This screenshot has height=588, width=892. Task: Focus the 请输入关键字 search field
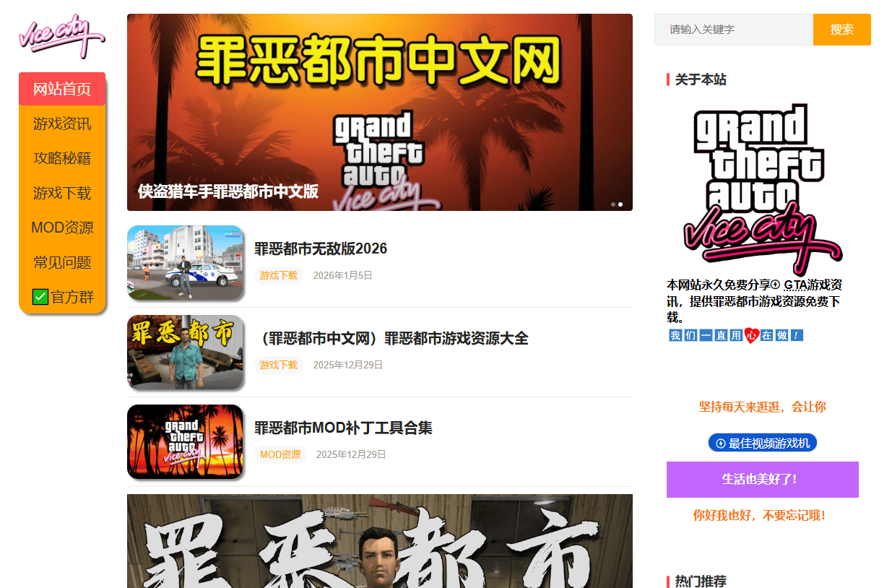coord(733,30)
